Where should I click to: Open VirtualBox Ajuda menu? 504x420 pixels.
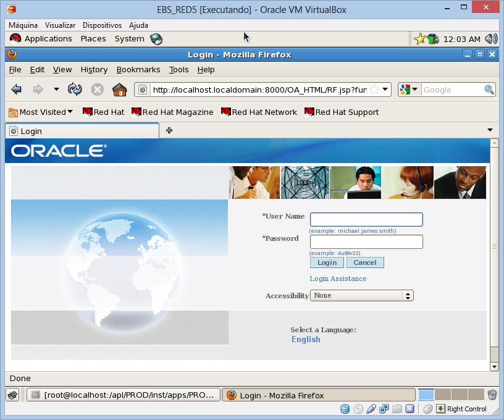[x=138, y=25]
